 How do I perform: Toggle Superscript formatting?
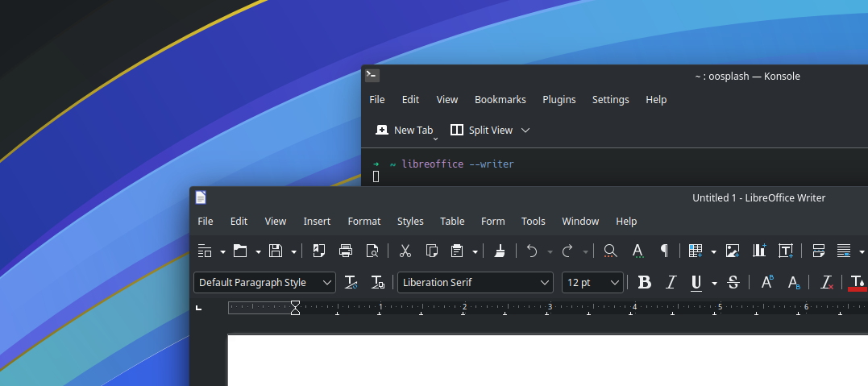coord(767,282)
